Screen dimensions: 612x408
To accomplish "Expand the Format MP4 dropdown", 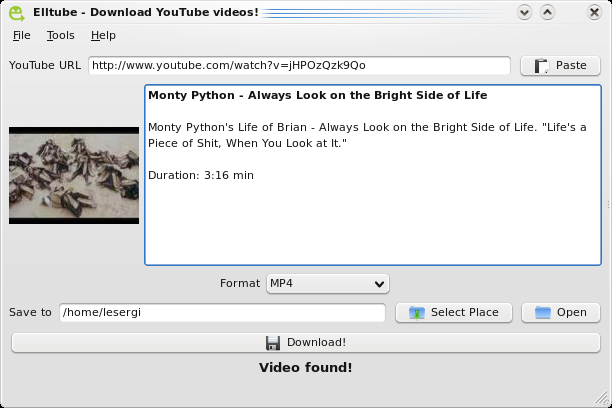I will (x=328, y=283).
